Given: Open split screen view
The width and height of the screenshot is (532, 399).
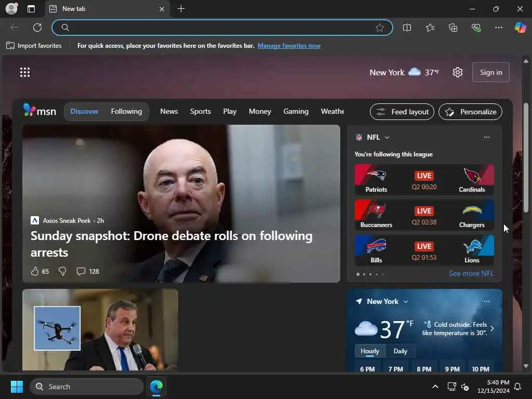Looking at the screenshot, I should (407, 28).
